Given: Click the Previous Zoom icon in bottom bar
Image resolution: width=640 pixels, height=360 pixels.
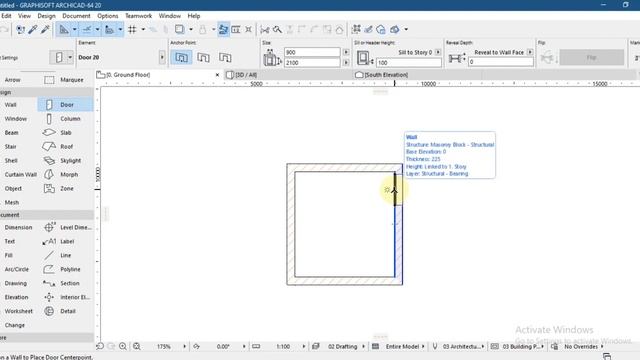Looking at the screenshot, I should pos(100,346).
